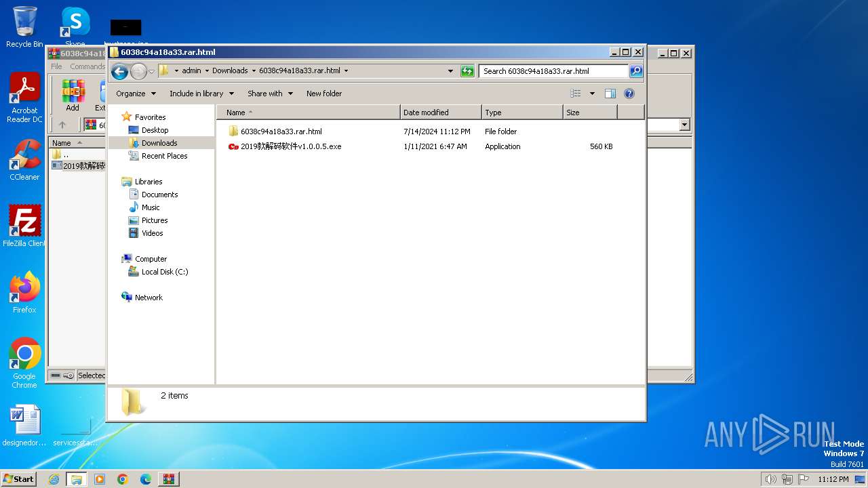The image size is (868, 488).
Task: Select Libraries in the navigation pane
Action: pyautogui.click(x=148, y=182)
